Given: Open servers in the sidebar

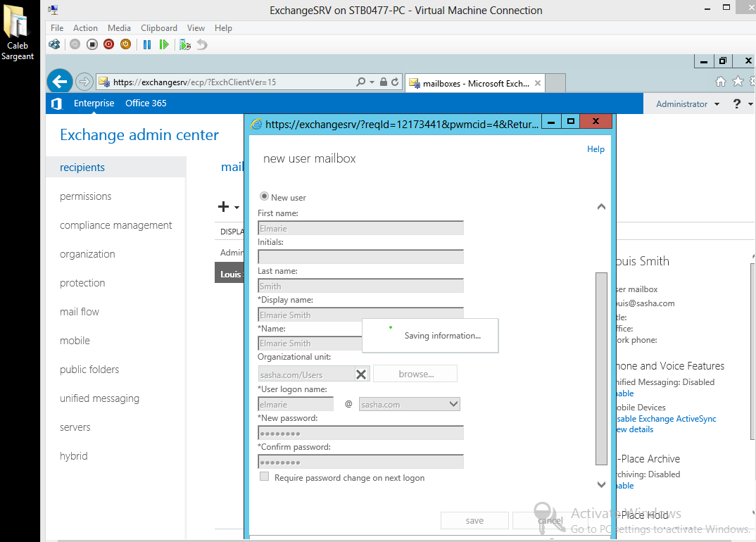Looking at the screenshot, I should point(75,428).
